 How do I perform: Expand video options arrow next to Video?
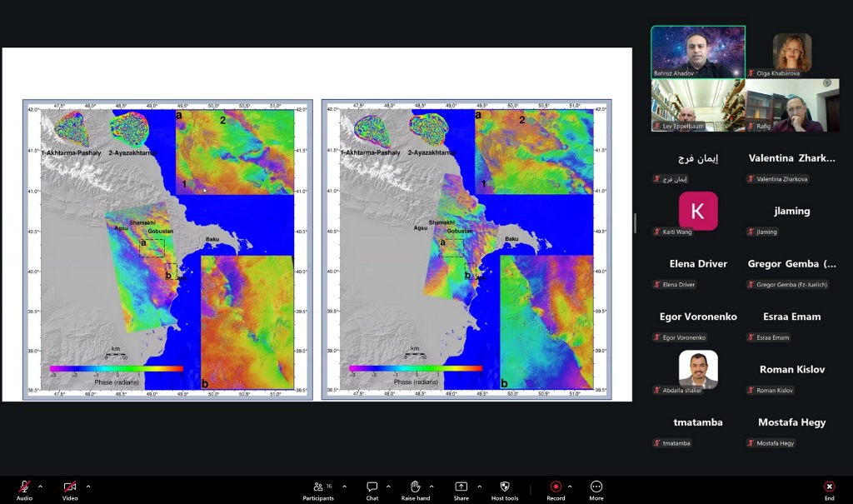point(88,487)
